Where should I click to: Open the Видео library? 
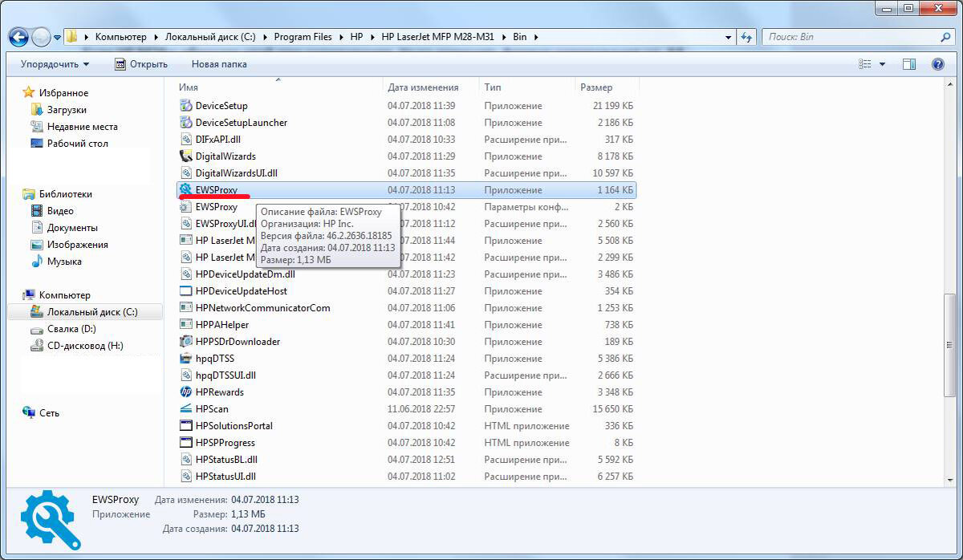[x=60, y=211]
